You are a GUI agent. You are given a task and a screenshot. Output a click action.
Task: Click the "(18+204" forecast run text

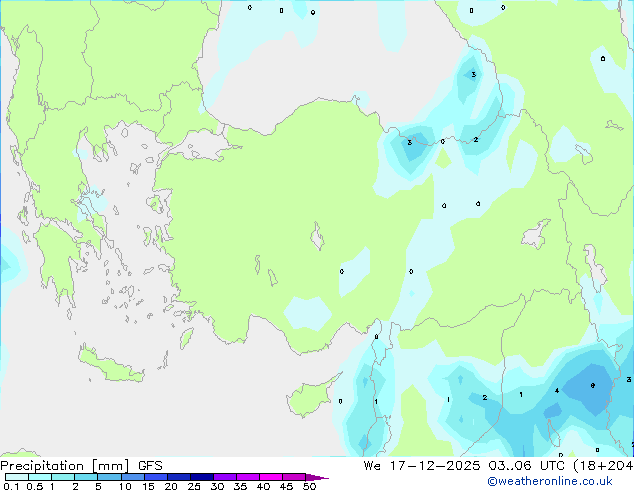(x=603, y=466)
